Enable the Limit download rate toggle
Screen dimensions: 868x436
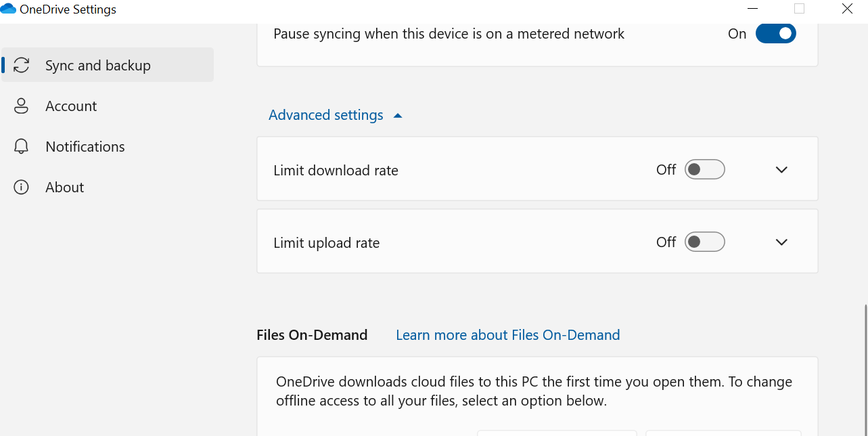click(x=704, y=169)
